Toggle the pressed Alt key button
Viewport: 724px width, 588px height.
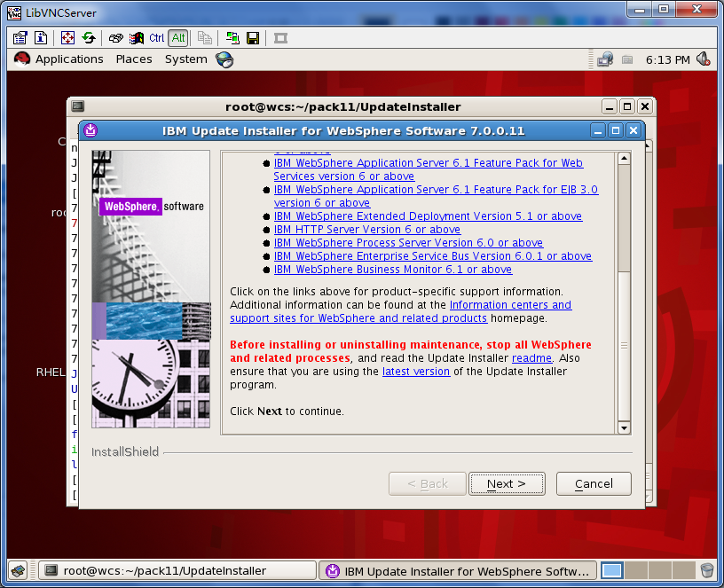click(178, 38)
